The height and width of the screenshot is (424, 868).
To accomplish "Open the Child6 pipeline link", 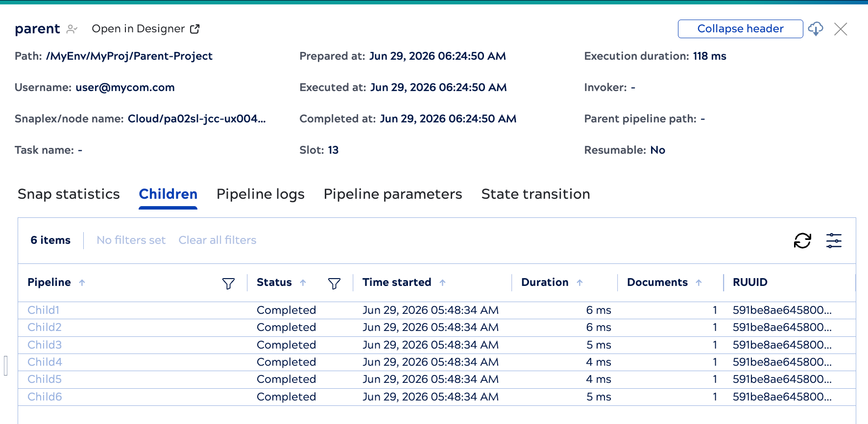I will click(45, 397).
